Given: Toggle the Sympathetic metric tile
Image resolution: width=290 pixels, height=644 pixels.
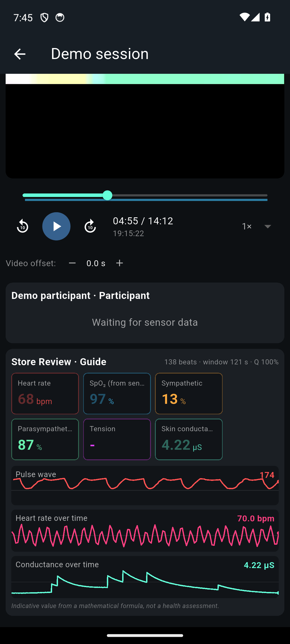Looking at the screenshot, I should 189,393.
